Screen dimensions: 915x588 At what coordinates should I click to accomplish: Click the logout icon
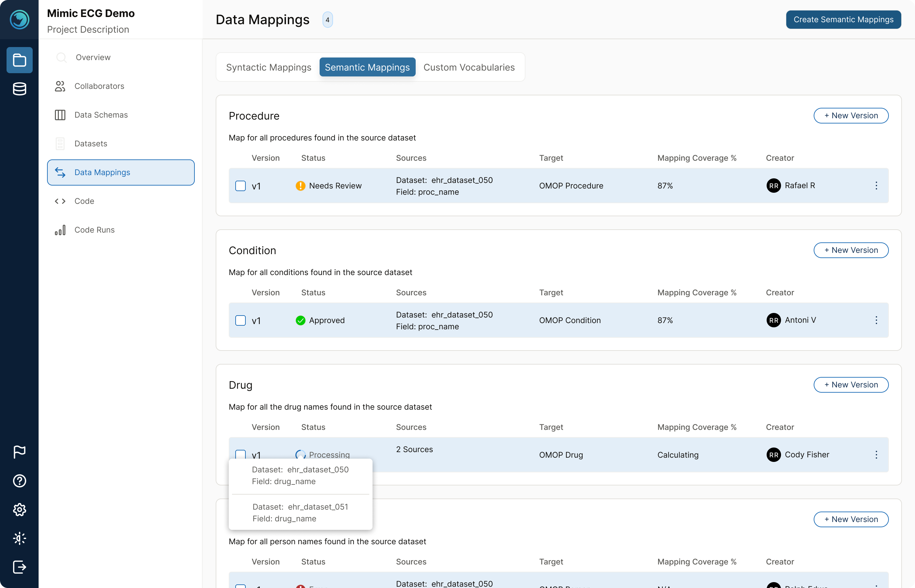click(20, 567)
